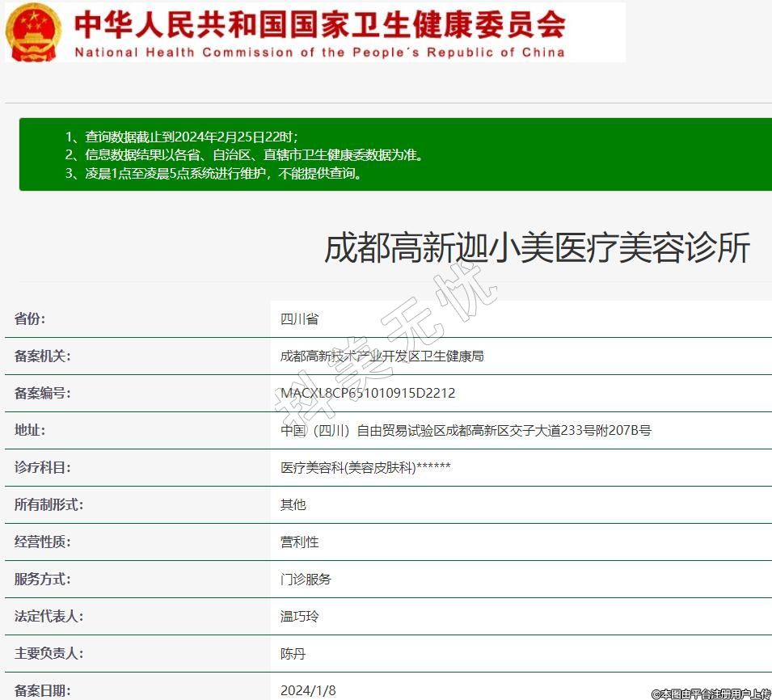The height and width of the screenshot is (700, 772).
Task: Click the English commission name under the header
Action: click(319, 53)
